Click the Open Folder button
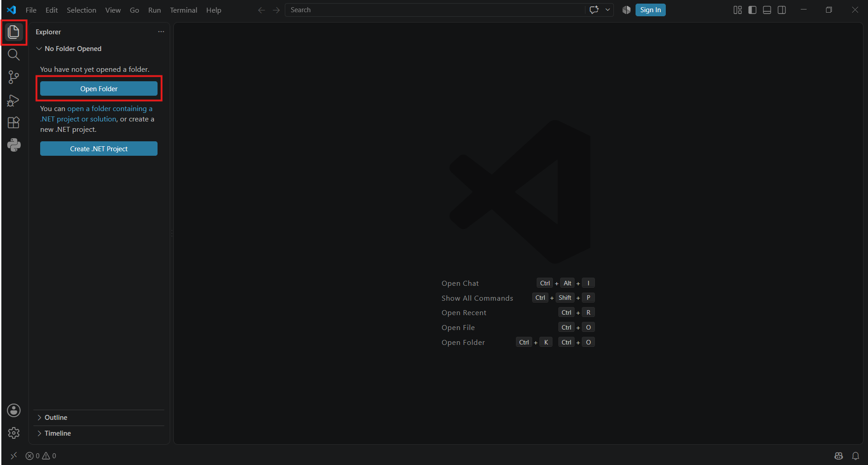Image resolution: width=868 pixels, height=465 pixels. [99, 89]
